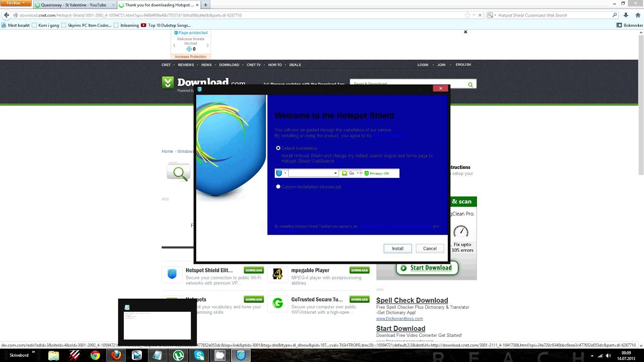
Task: Click the JOIN link
Action: pos(441,65)
